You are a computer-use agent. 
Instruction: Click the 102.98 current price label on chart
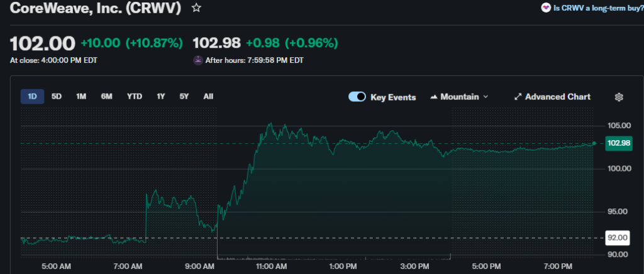pyautogui.click(x=617, y=143)
